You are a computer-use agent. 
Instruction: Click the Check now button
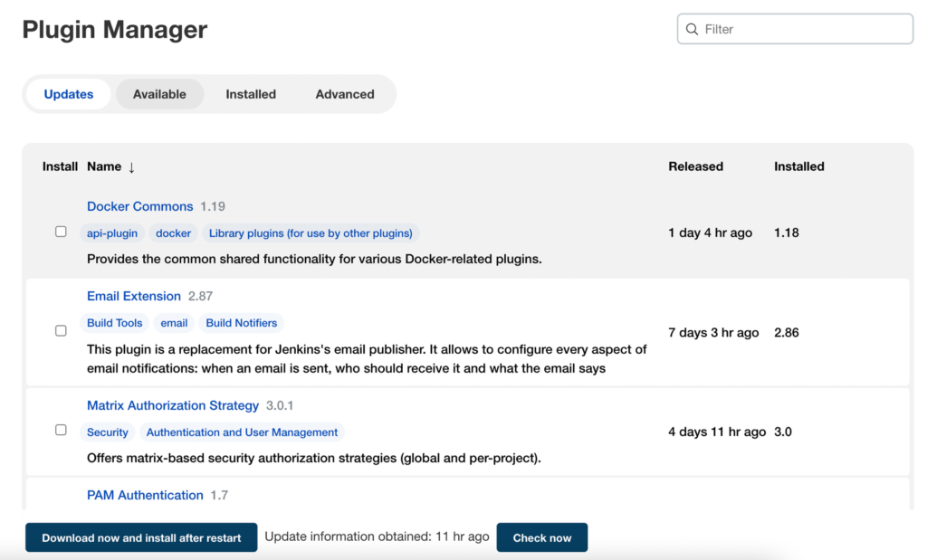point(542,537)
